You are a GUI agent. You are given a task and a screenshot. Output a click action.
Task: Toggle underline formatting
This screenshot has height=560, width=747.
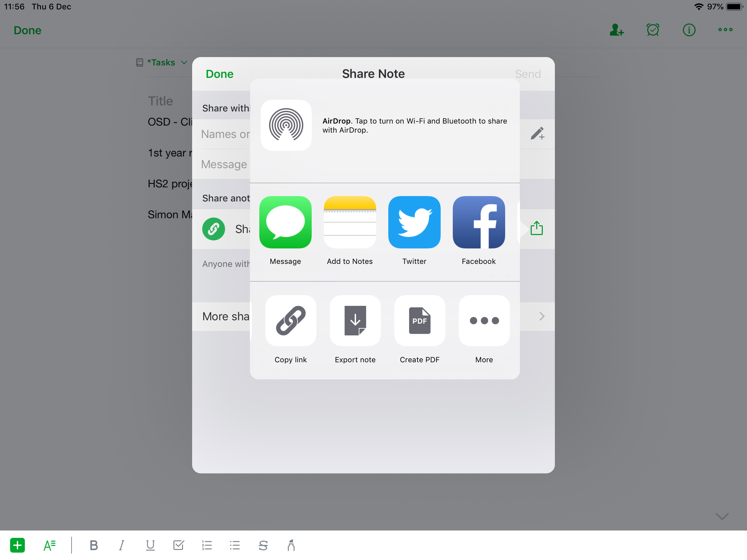150,545
